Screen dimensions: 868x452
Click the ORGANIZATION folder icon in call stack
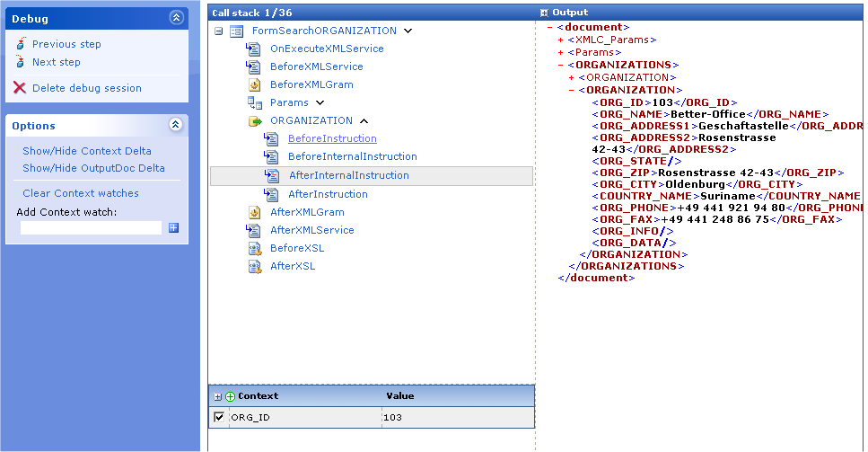254,120
